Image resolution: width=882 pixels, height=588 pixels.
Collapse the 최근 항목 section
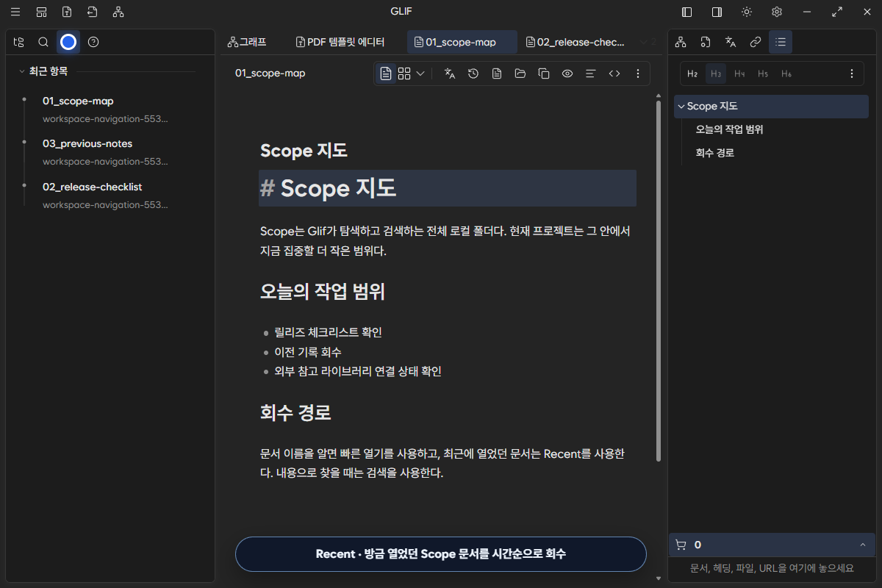coord(22,71)
